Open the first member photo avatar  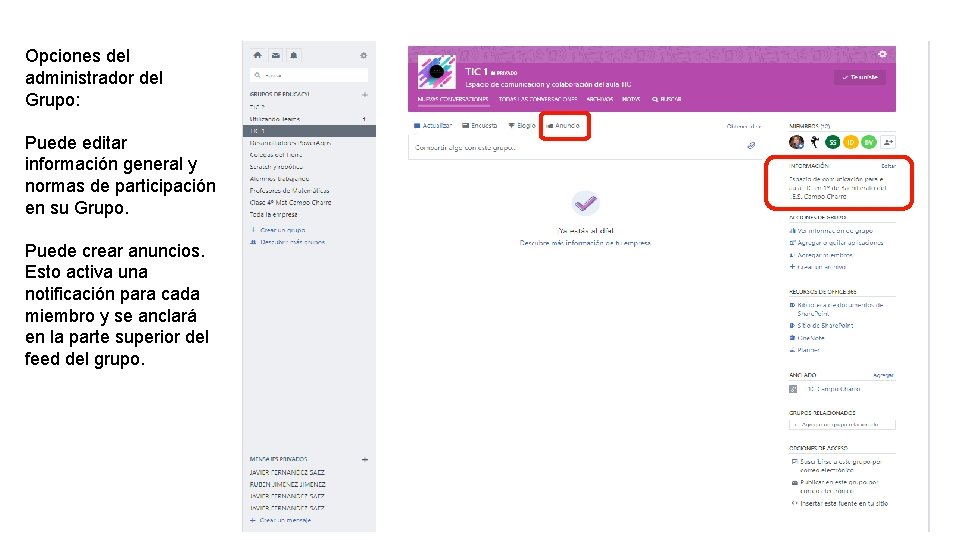(797, 142)
